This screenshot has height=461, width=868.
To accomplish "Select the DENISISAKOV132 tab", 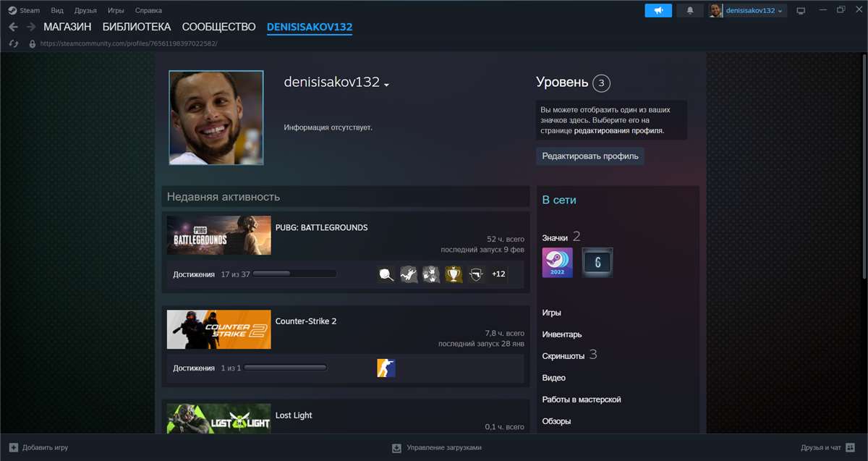I will pyautogui.click(x=310, y=27).
